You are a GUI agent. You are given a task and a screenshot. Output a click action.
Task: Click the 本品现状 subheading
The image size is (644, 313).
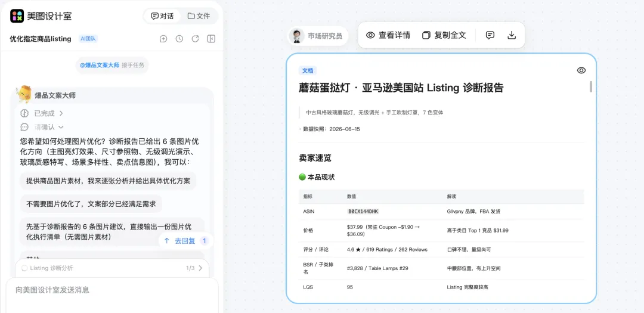coord(317,178)
